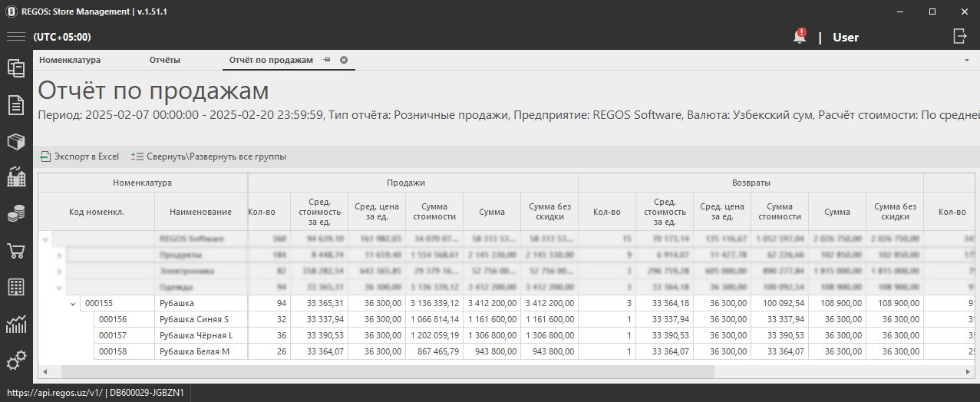Open the coins finance sidebar icon
Image resolution: width=980 pixels, height=402 pixels.
click(16, 214)
